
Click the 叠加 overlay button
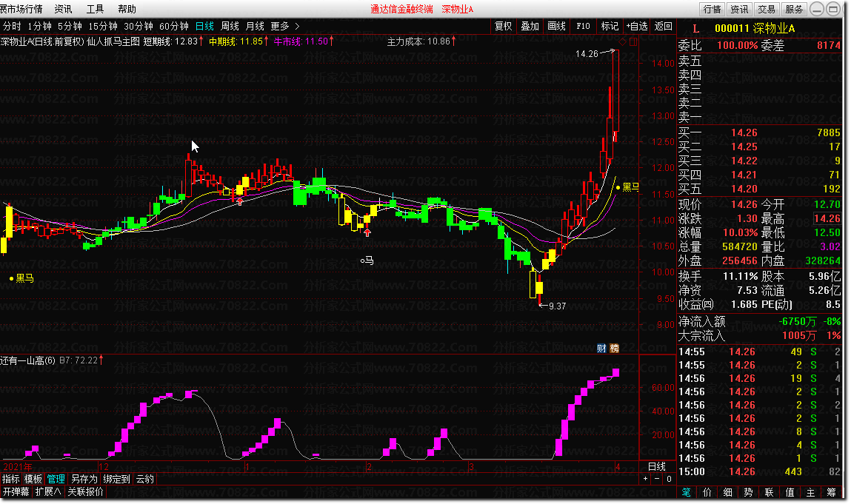coord(530,26)
